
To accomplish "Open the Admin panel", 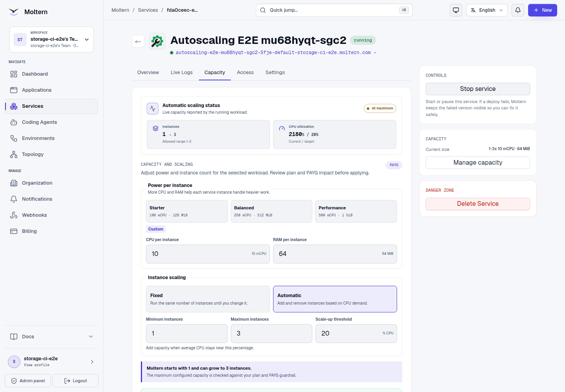I will 28,381.
